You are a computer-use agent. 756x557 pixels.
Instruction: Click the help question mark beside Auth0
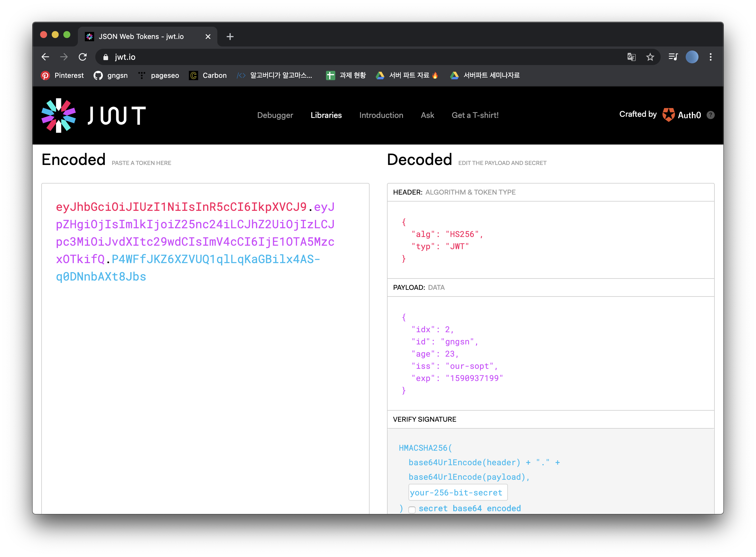tap(710, 115)
